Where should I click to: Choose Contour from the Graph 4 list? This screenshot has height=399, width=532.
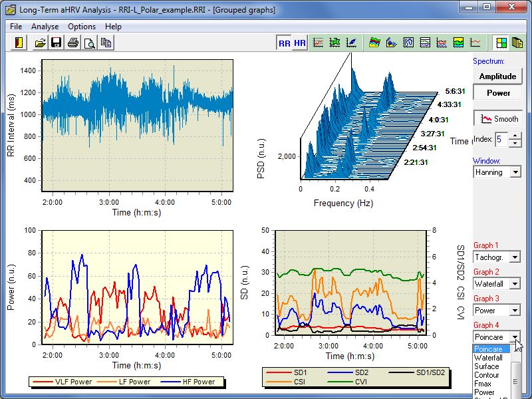(488, 375)
